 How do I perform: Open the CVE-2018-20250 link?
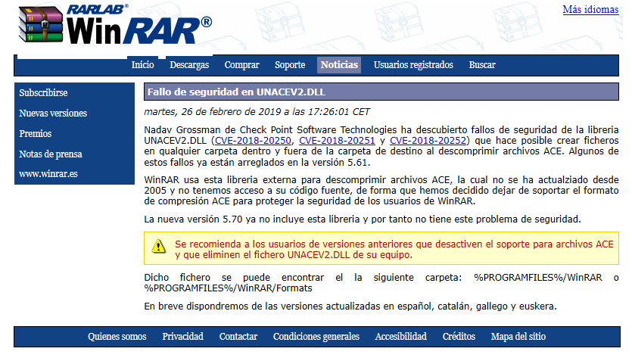[x=253, y=141]
